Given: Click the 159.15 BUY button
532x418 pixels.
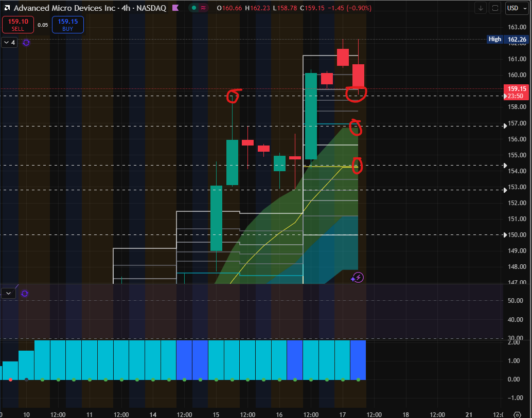Looking at the screenshot, I should coord(68,25).
